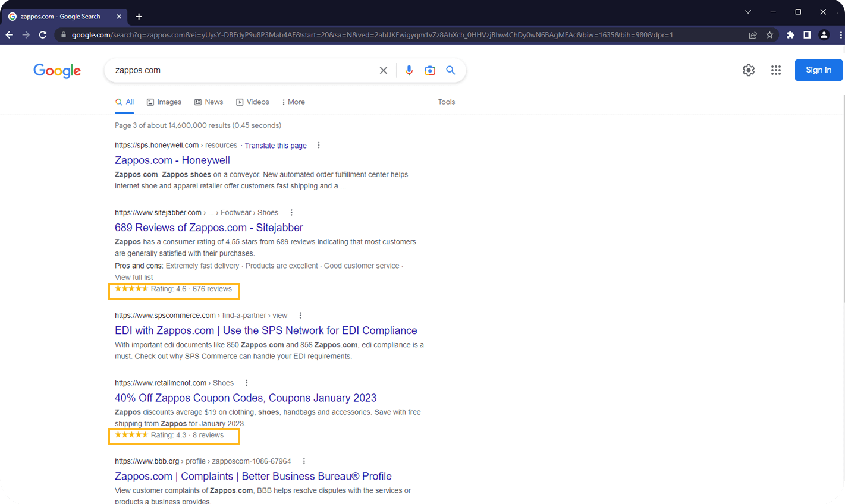
Task: Open Google quick settings gear
Action: coord(749,70)
